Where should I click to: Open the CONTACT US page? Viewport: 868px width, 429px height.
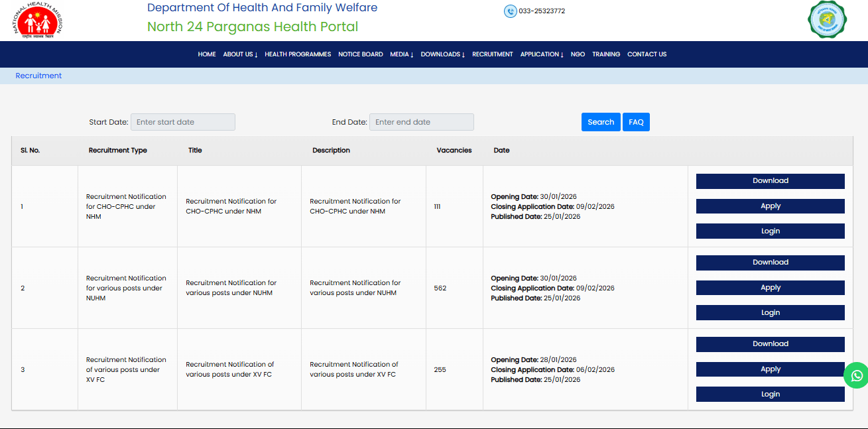[x=647, y=54]
